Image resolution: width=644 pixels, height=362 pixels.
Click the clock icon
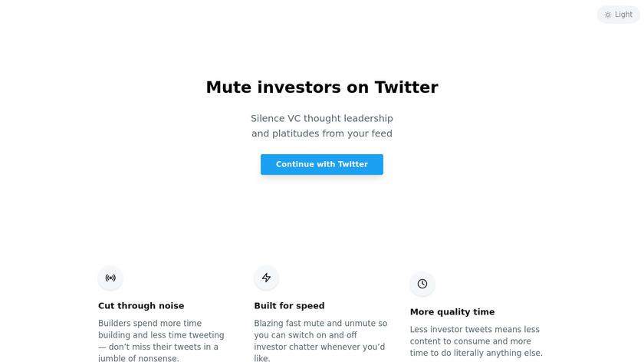[x=422, y=284]
